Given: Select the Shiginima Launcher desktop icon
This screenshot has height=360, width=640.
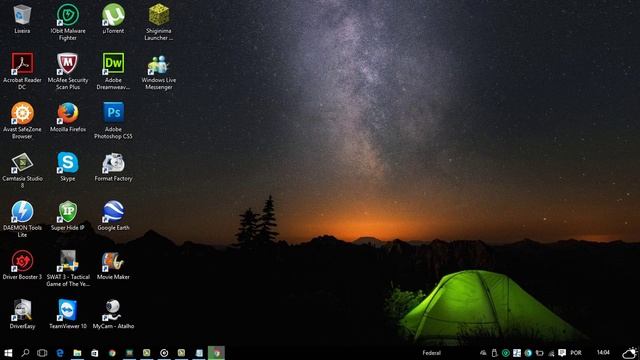Looking at the screenshot, I should coord(159,22).
